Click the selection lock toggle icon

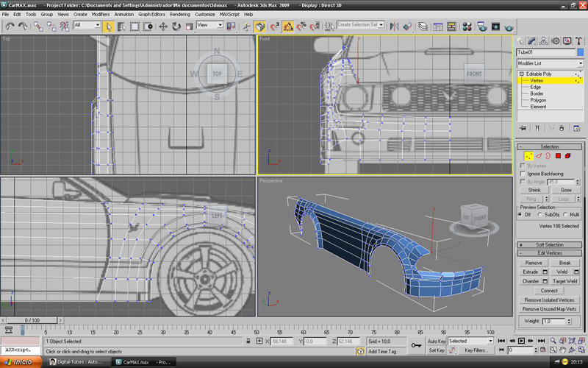[x=248, y=342]
